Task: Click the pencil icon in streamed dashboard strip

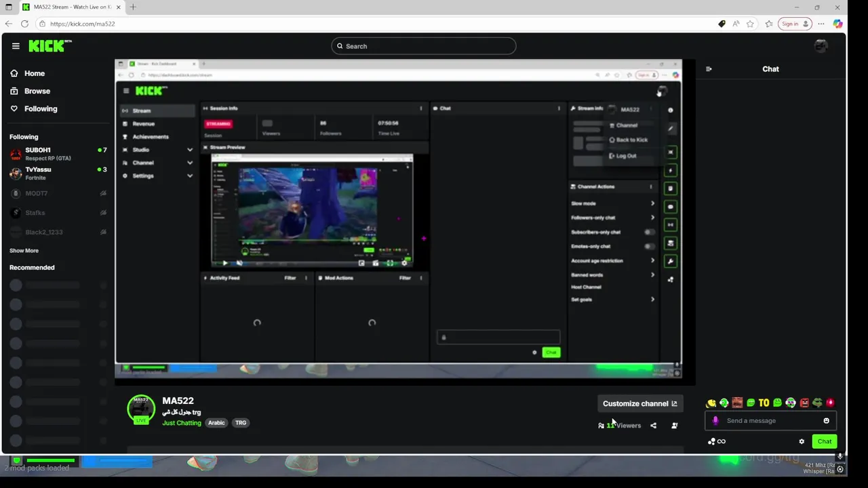Action: coord(671,128)
